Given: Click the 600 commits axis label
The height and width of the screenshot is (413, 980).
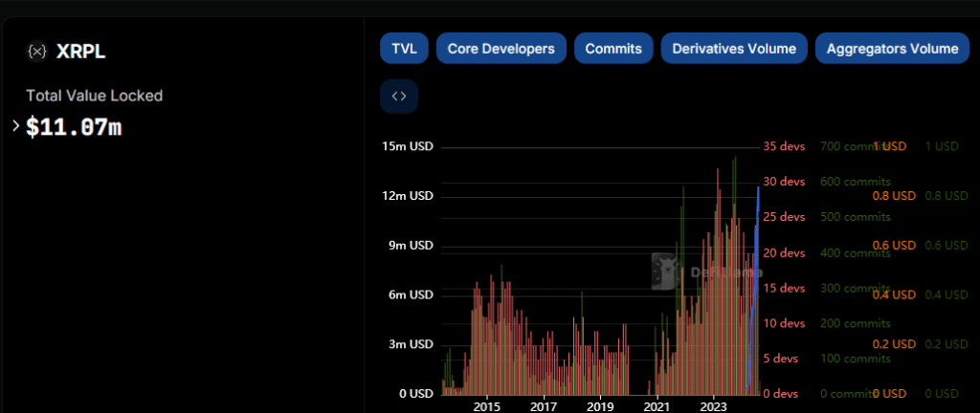Looking at the screenshot, I should (855, 183).
